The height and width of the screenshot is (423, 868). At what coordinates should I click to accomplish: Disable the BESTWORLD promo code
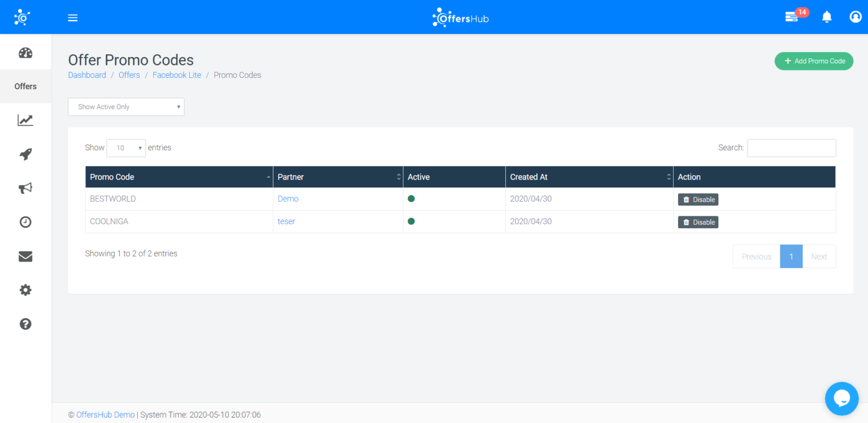pyautogui.click(x=698, y=199)
